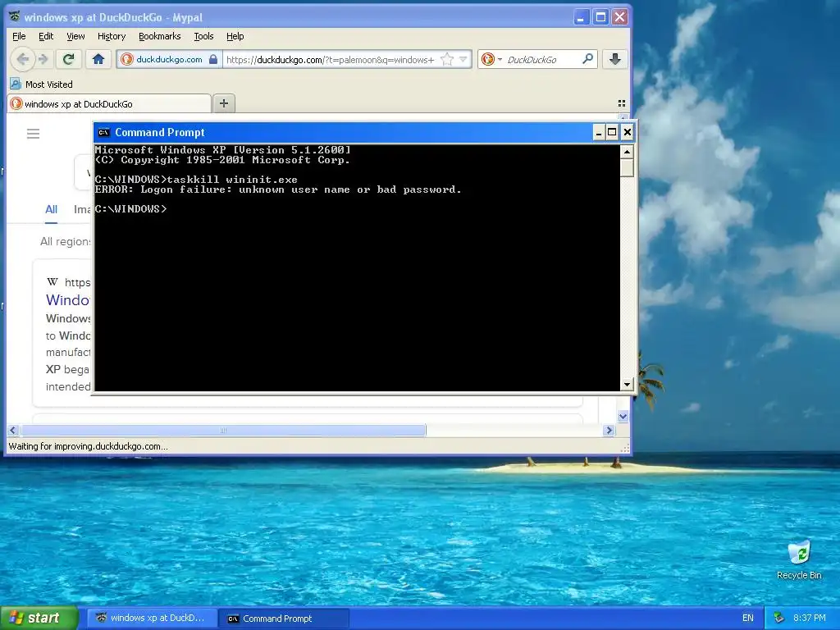Click the 'ERROR: Logon failure' line
The image size is (840, 630).
[278, 189]
